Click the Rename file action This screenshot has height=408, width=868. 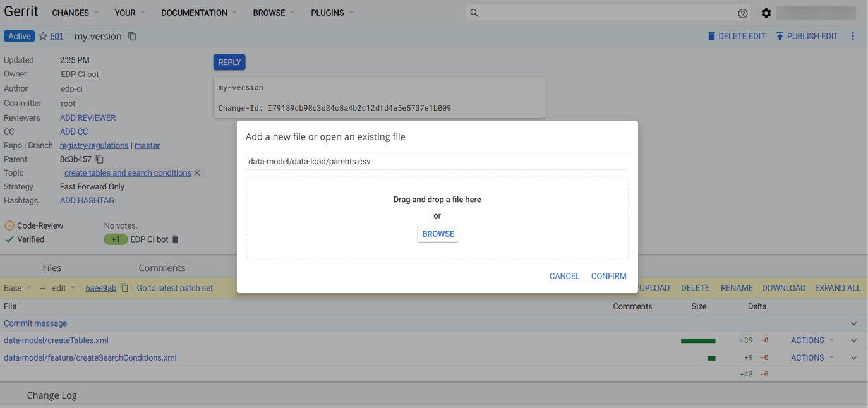pyautogui.click(x=737, y=287)
